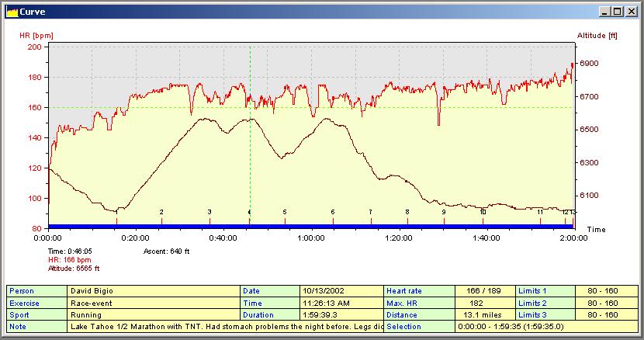The width and height of the screenshot is (644, 340).
Task: Click the Curve window icon in title bar
Action: (x=11, y=12)
